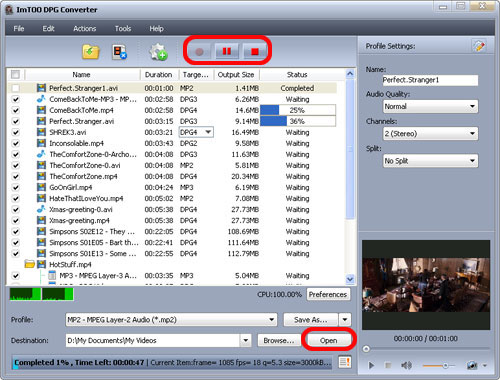The image size is (500, 380).
Task: Open the Actions menu
Action: [x=85, y=29]
